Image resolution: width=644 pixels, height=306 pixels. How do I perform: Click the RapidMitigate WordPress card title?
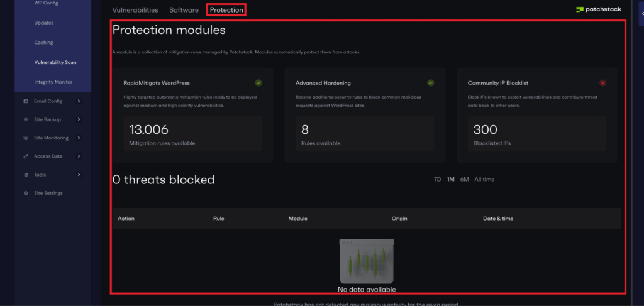coord(157,83)
